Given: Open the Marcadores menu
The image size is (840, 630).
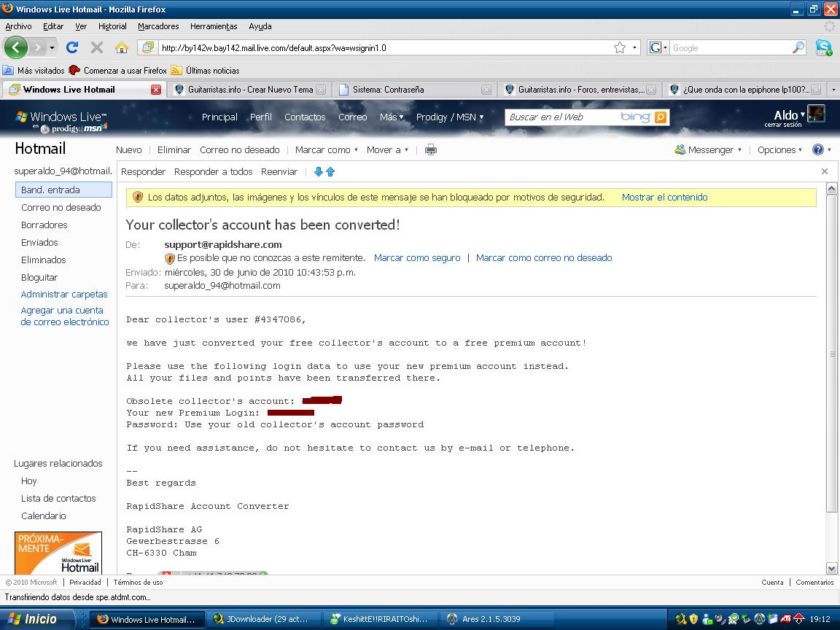Looking at the screenshot, I should 158,26.
